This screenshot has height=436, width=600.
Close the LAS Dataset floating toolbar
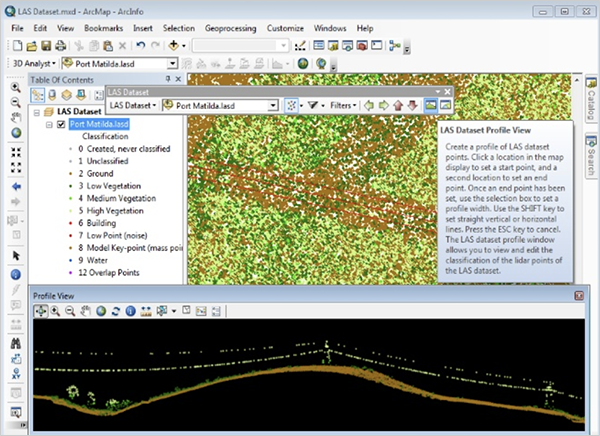447,92
